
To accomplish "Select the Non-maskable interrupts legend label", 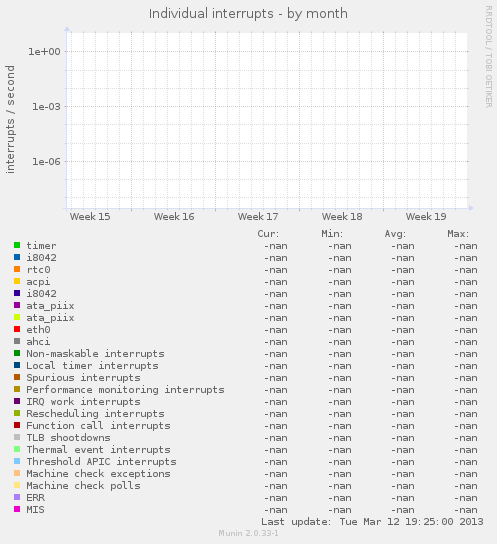I will [95, 354].
